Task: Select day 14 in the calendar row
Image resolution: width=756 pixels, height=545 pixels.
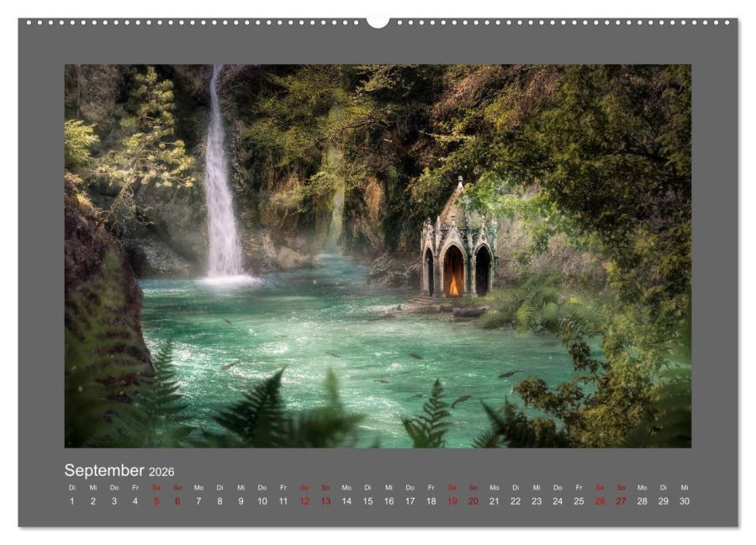Action: 346,501
